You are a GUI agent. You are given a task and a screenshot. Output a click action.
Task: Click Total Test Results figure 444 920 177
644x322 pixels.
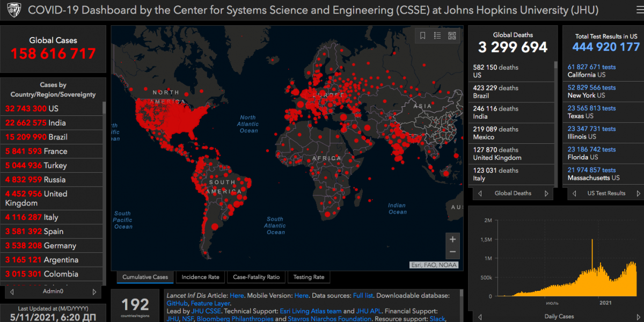[606, 47]
